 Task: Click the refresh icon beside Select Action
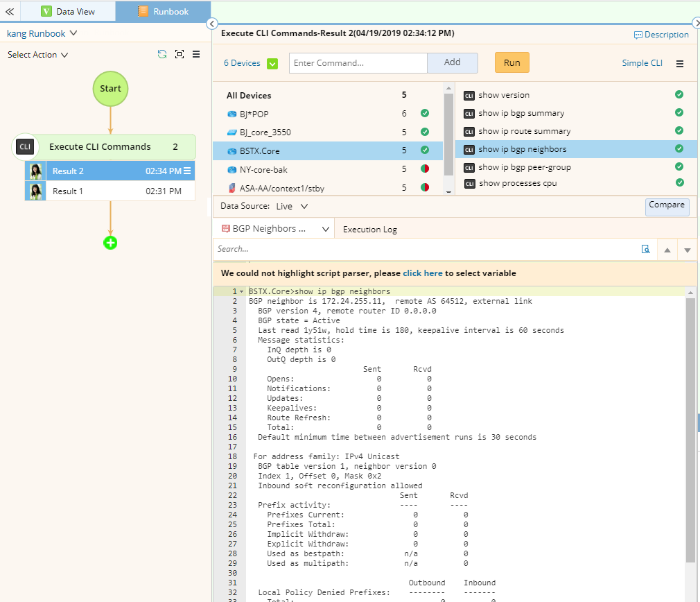click(162, 54)
